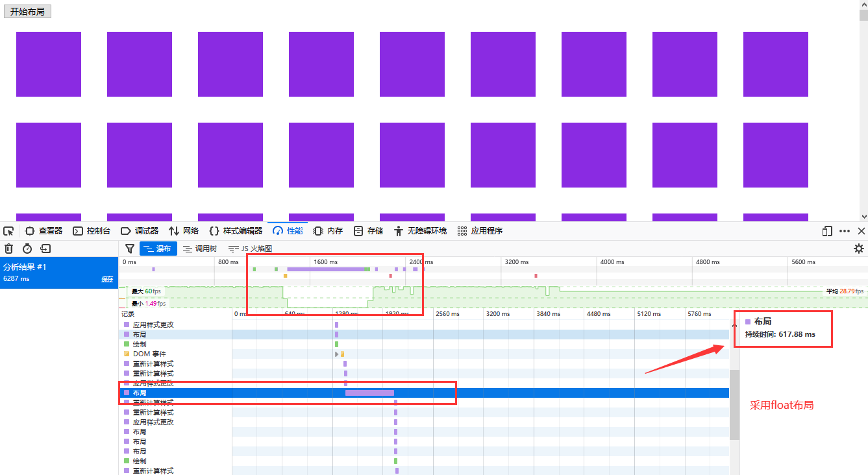Open the 查看器 inspector tab
The height and width of the screenshot is (475, 868).
43,231
